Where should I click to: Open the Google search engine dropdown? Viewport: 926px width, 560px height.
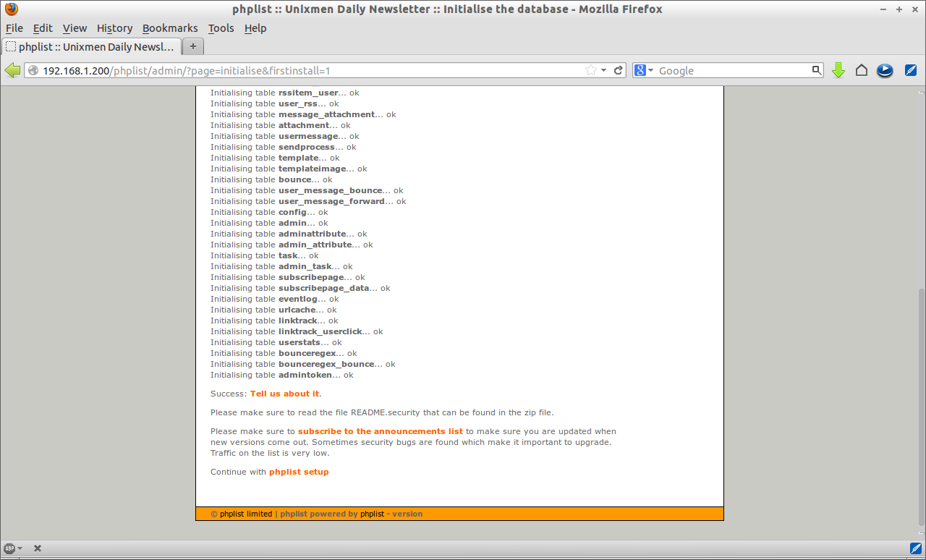644,70
